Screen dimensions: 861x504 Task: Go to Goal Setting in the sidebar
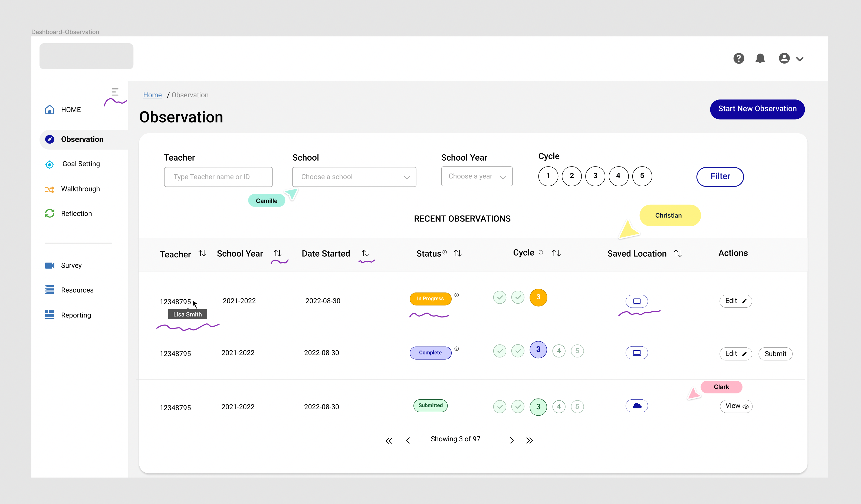tap(81, 164)
